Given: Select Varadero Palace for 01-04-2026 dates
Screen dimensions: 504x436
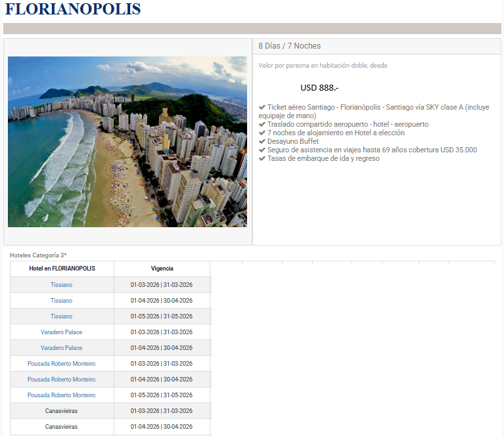Looking at the screenshot, I should (x=62, y=348).
